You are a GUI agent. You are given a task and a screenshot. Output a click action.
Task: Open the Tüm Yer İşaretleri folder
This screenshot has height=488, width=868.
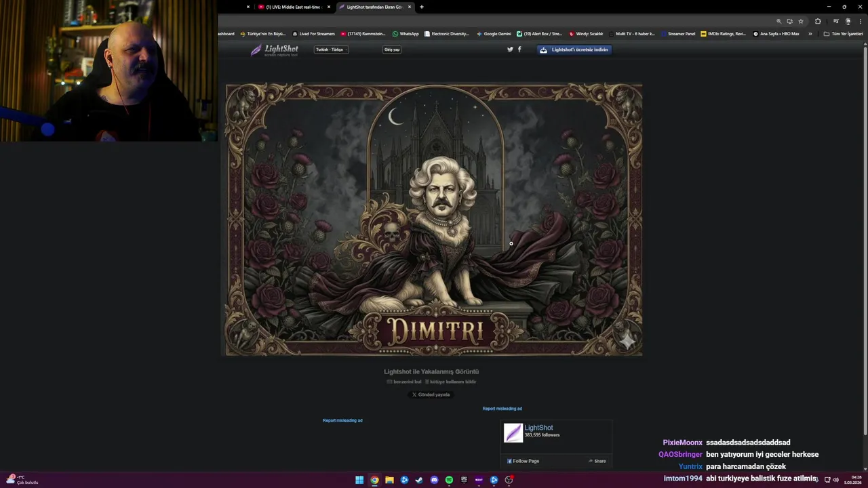point(843,33)
